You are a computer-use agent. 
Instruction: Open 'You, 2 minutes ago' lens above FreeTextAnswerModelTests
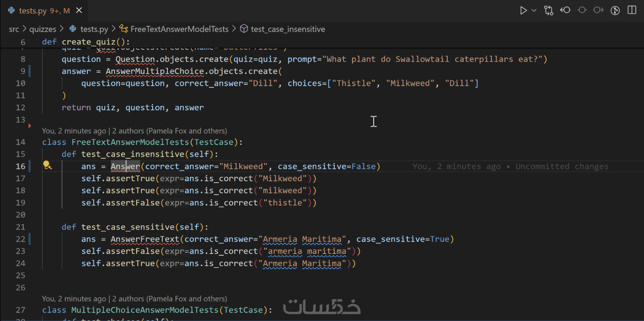pyautogui.click(x=74, y=131)
